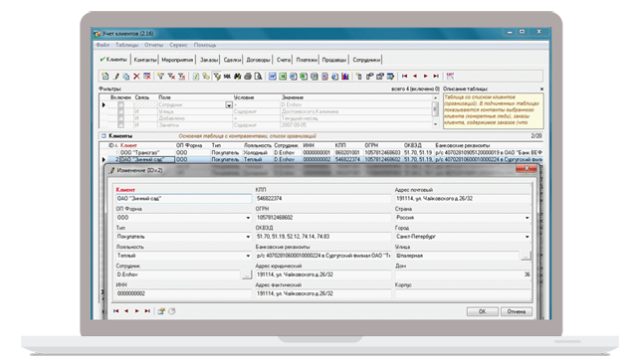Screen dimensions: 637x364
Task: Open the Тип dropdown showing Покупатель
Action: [248, 237]
